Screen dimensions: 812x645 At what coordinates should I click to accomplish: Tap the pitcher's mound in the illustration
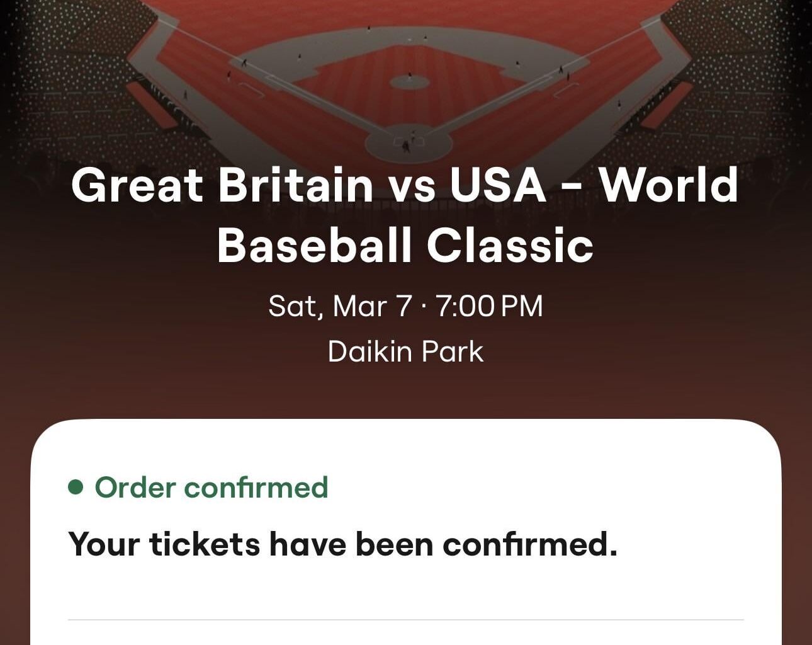(409, 82)
